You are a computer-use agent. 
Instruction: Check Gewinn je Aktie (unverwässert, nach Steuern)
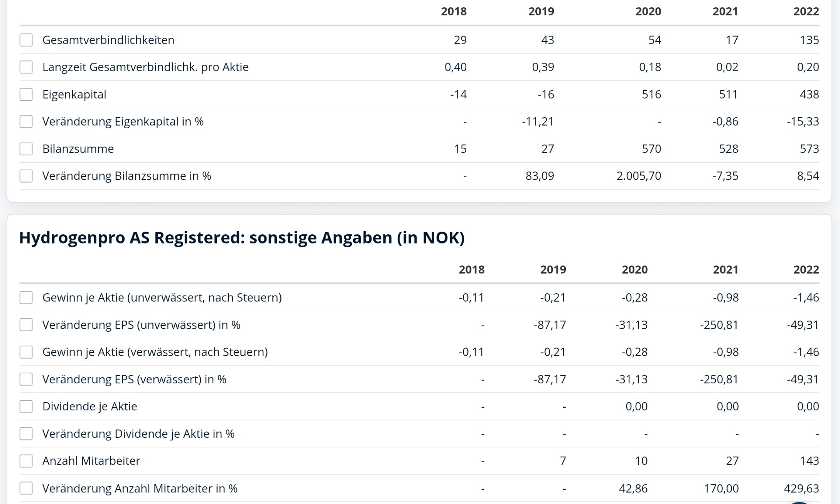[26, 297]
